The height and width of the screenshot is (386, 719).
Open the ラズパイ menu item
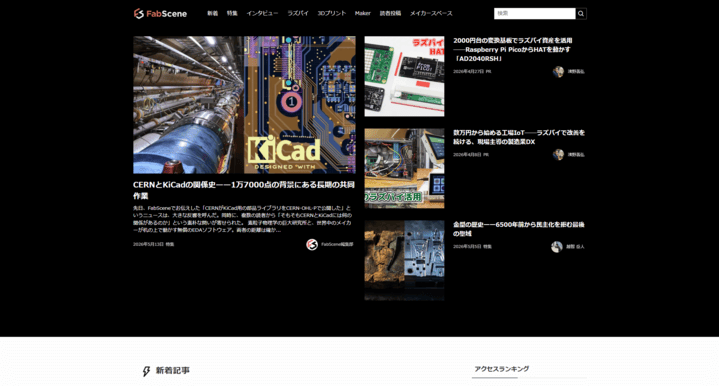pos(298,13)
